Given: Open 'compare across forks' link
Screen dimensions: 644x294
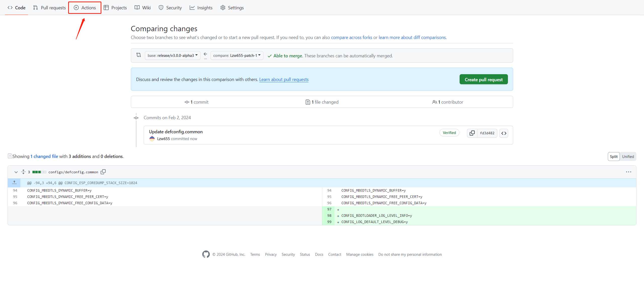Looking at the screenshot, I should tap(351, 37).
